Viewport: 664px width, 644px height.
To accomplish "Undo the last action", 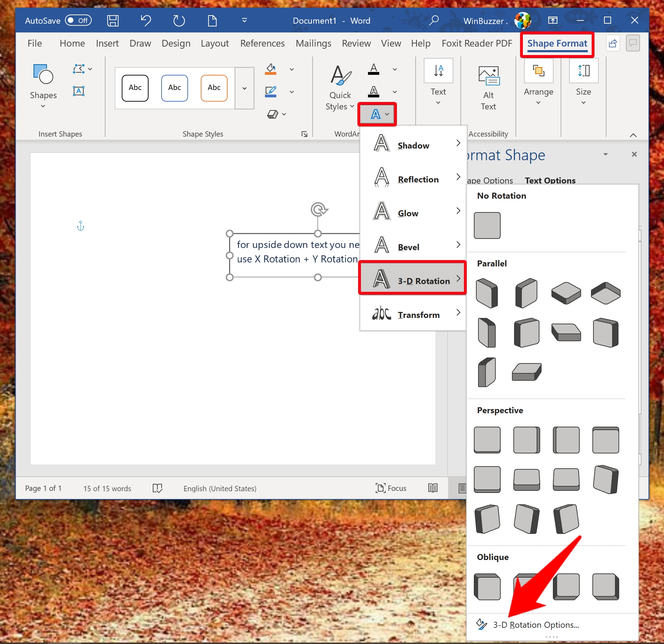I will pos(146,20).
